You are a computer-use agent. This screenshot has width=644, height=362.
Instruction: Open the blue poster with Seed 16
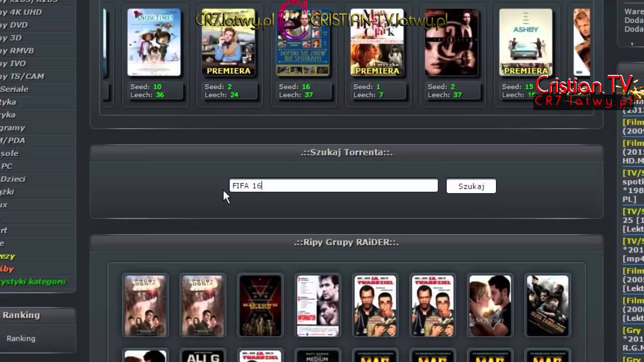pos(303,42)
